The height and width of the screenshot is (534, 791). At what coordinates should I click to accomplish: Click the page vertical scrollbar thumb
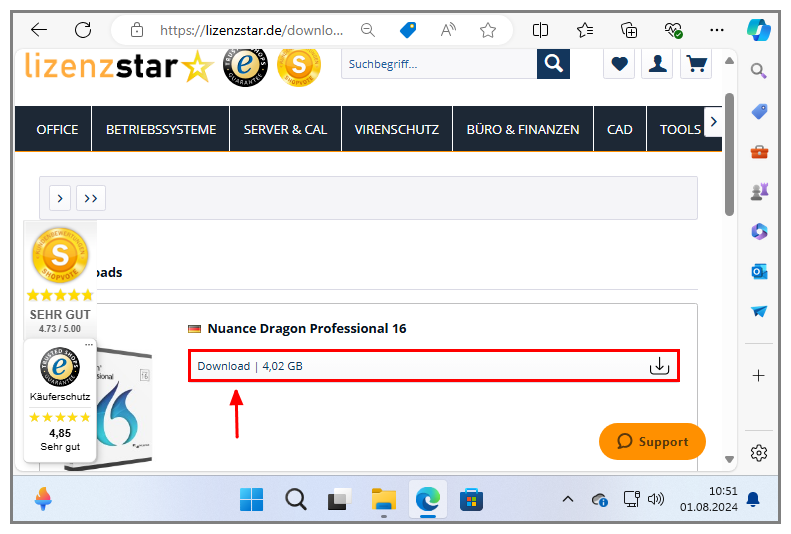pos(729,154)
